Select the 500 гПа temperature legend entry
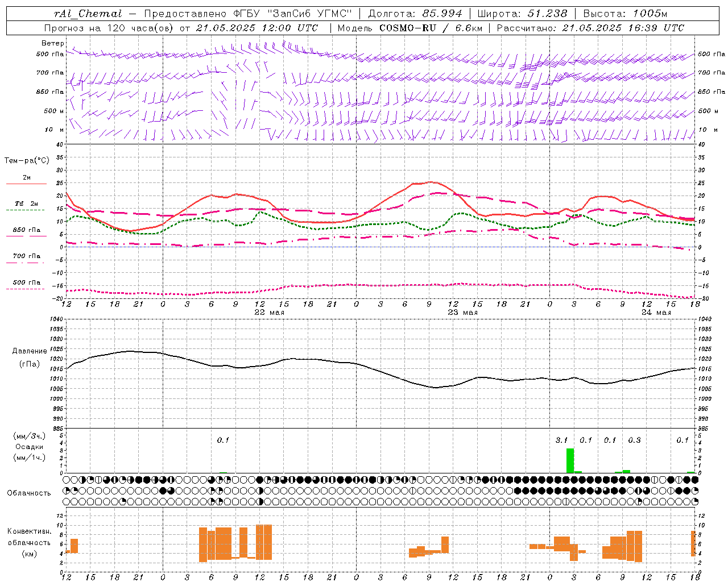 tap(27, 282)
